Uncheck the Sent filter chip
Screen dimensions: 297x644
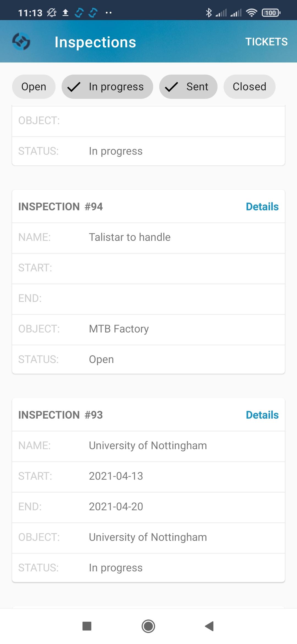coord(188,87)
